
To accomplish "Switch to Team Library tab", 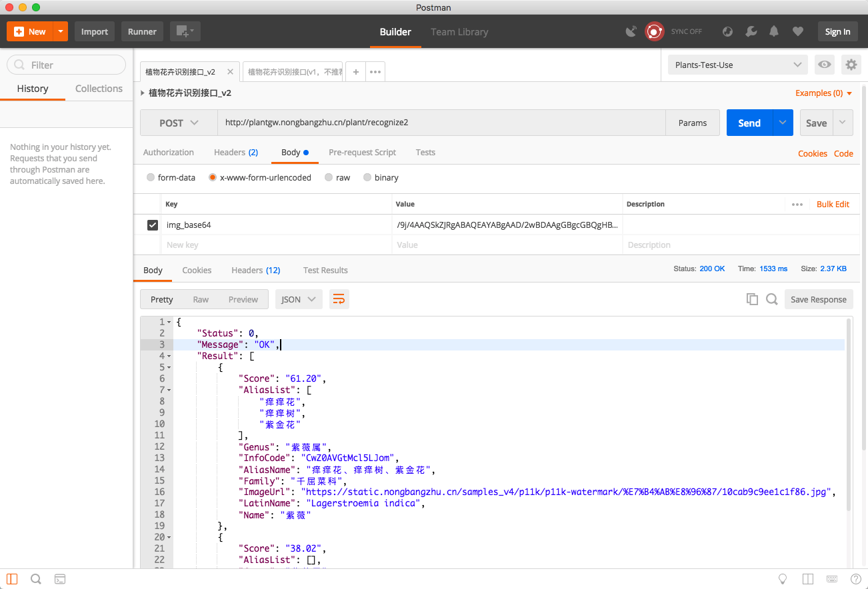I will coord(459,31).
